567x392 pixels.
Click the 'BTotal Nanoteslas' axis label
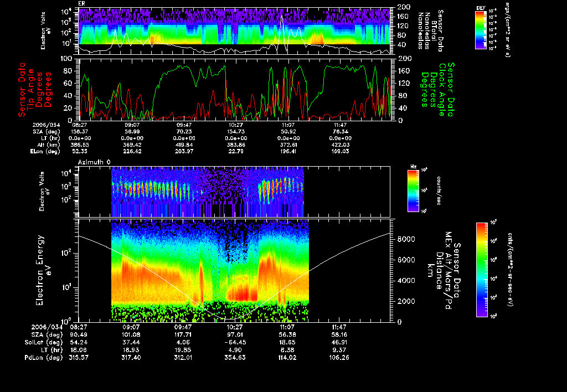(430, 31)
